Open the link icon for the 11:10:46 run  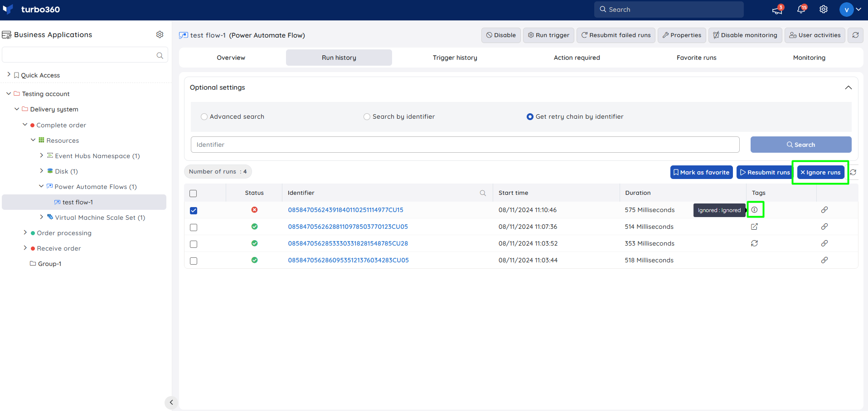tap(824, 210)
